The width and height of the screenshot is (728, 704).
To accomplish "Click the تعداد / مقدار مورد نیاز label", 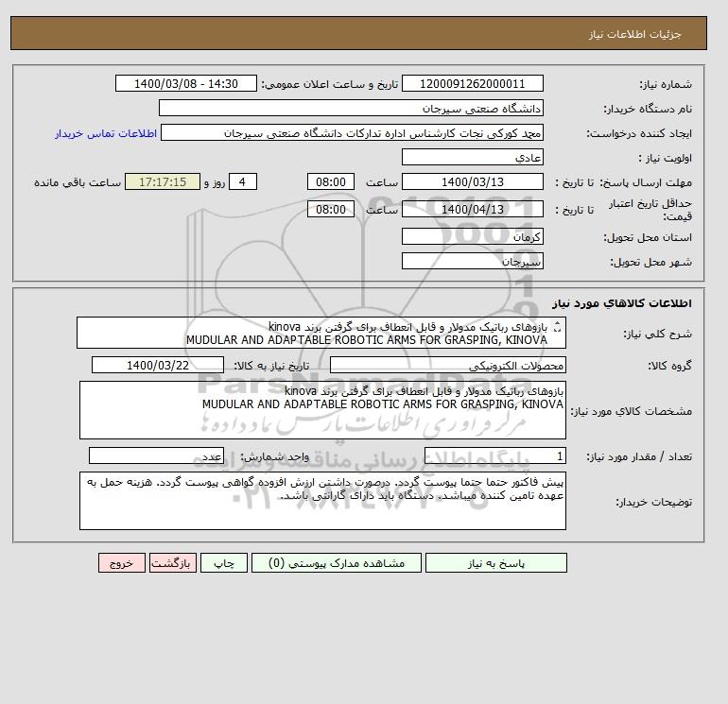I will (x=639, y=457).
